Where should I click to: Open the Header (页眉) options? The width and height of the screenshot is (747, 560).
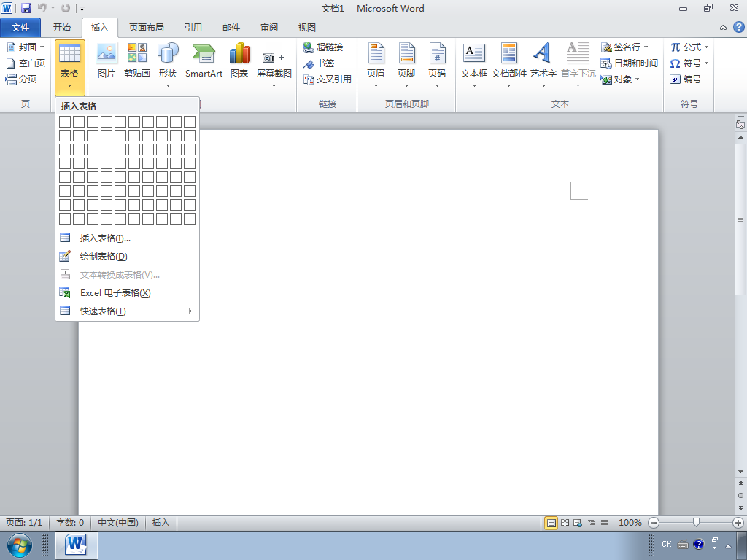[376, 65]
